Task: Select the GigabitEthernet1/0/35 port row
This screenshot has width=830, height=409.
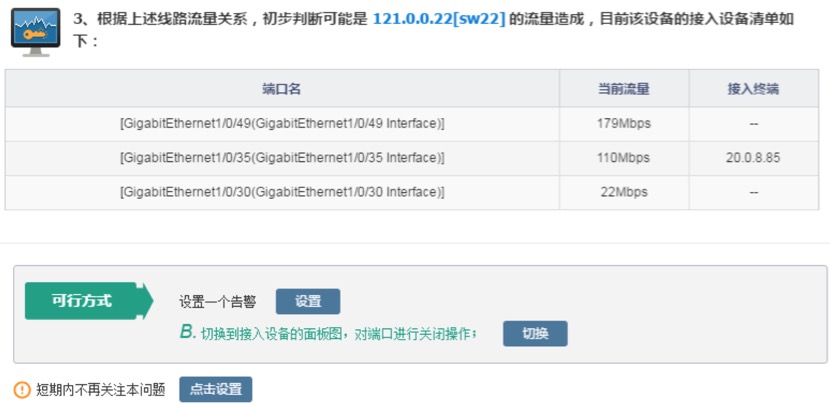Action: [281, 158]
